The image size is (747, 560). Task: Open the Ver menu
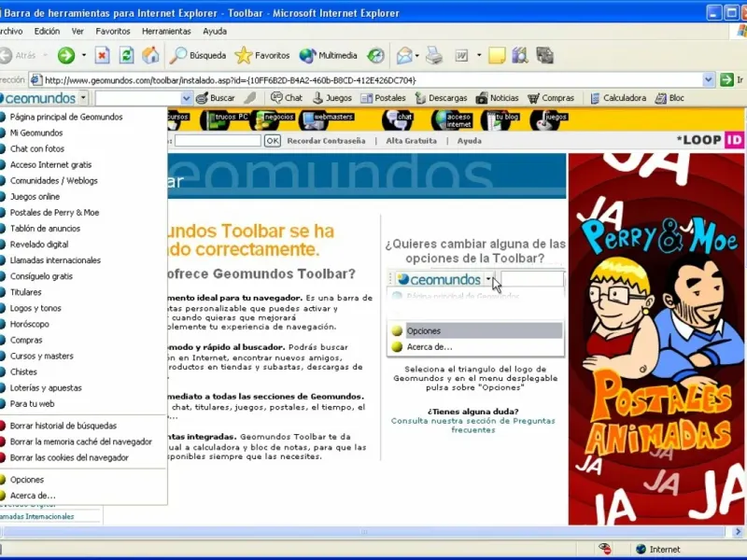tap(78, 32)
